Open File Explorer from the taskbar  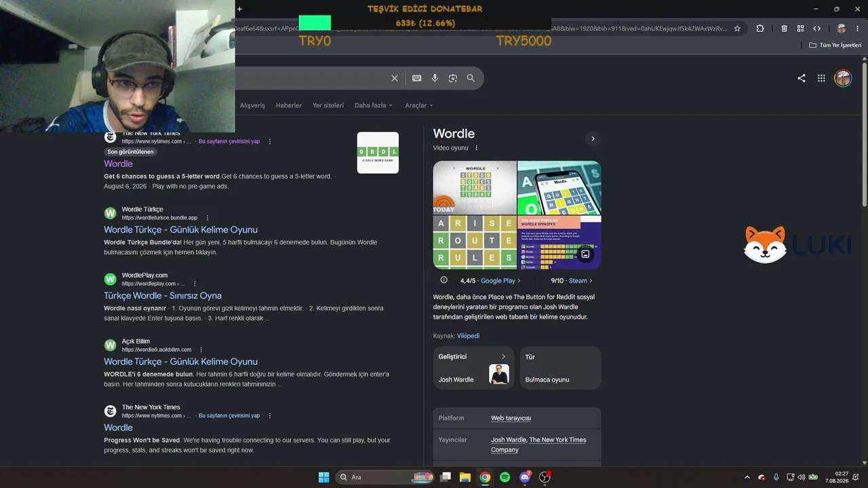click(x=465, y=477)
